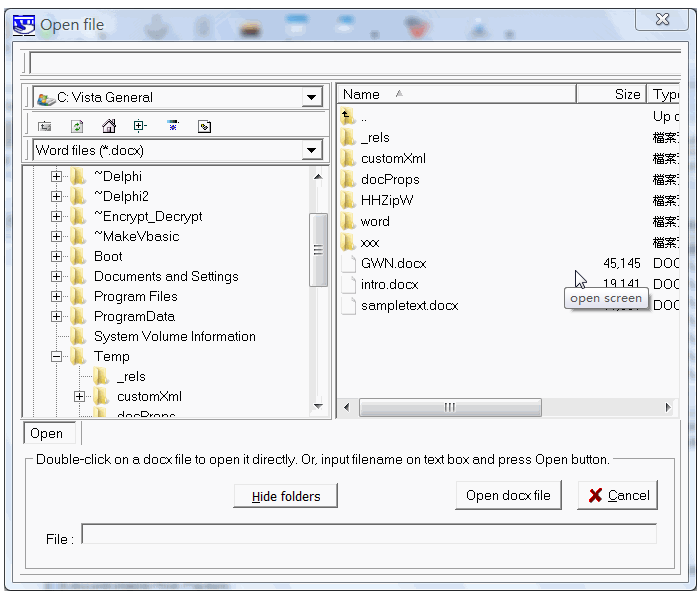Viewport: 699px width, 591px height.
Task: Click the Cancel button
Action: point(617,495)
